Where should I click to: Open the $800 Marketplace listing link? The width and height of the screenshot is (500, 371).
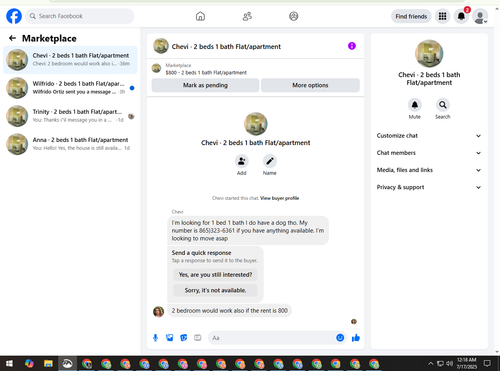point(206,72)
